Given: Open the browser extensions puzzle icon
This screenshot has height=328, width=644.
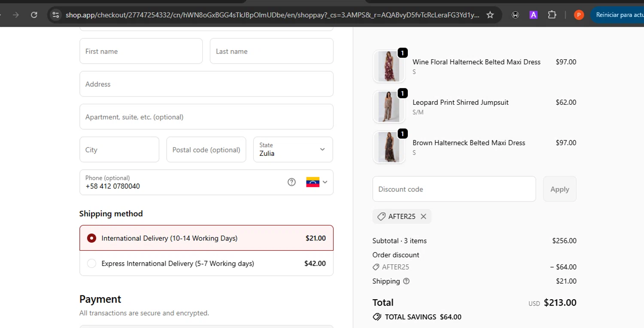Looking at the screenshot, I should point(552,15).
